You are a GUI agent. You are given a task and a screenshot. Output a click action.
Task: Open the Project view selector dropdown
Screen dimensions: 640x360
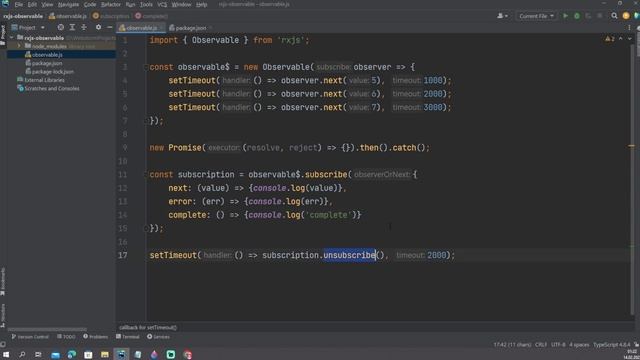tap(28, 27)
